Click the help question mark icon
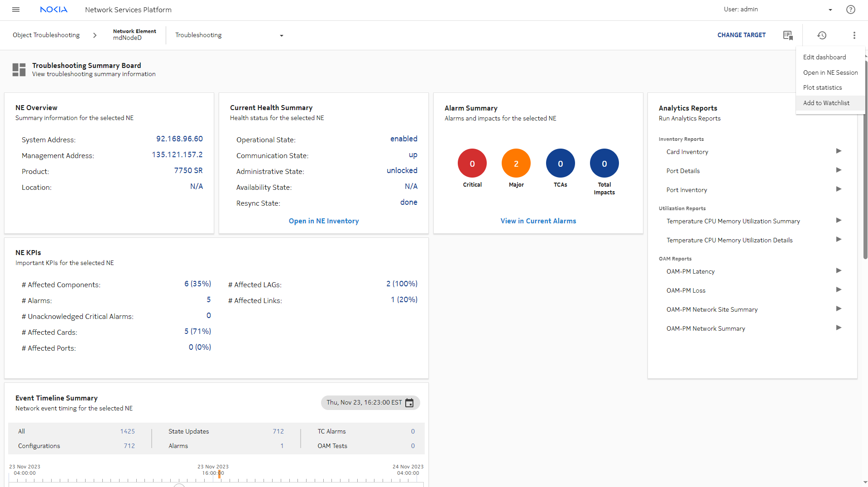Screen dimensions: 868x487 click(x=850, y=10)
